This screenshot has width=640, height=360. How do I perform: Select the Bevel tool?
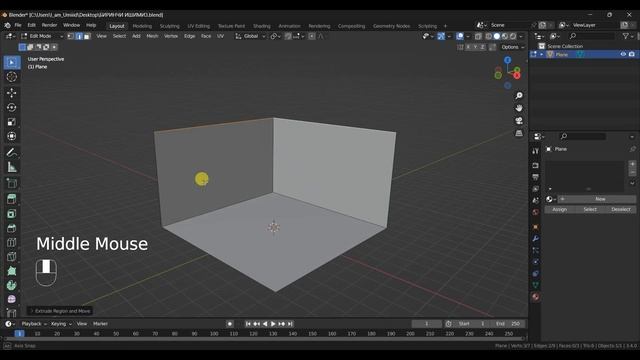11,228
